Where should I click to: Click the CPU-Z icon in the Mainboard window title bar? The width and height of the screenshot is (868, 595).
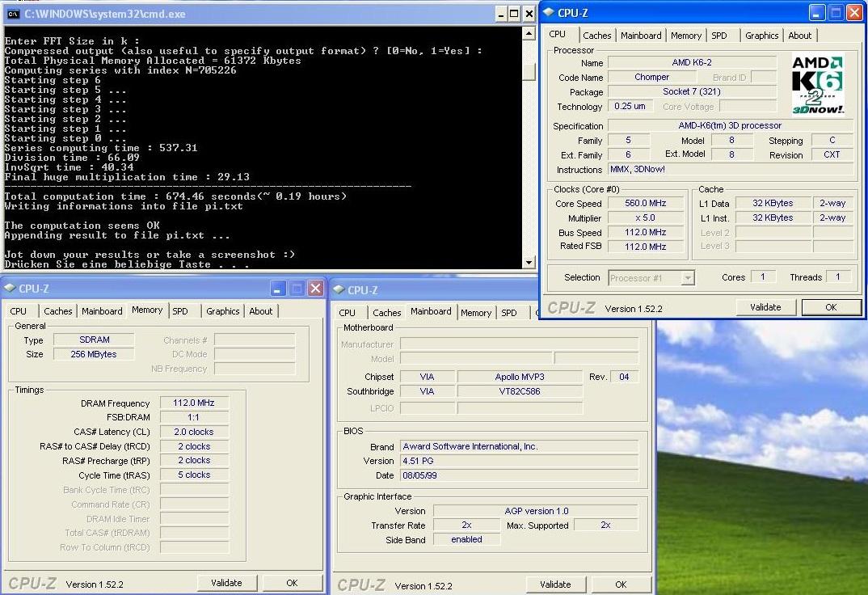point(339,289)
